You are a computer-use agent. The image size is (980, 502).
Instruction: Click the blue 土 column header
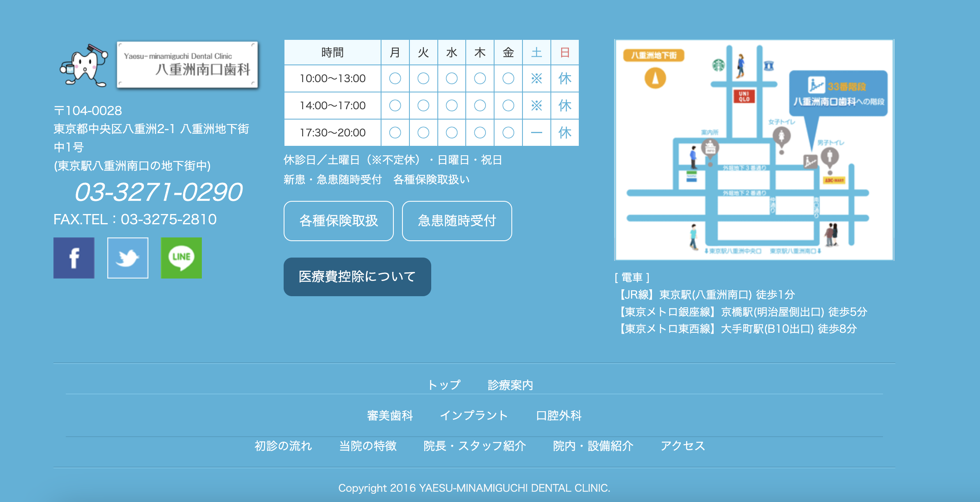[x=537, y=53]
